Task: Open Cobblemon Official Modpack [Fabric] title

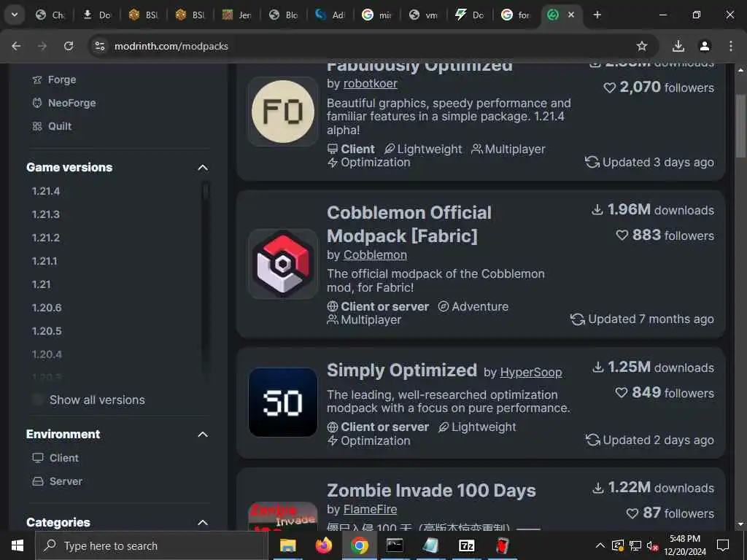Action: point(409,224)
